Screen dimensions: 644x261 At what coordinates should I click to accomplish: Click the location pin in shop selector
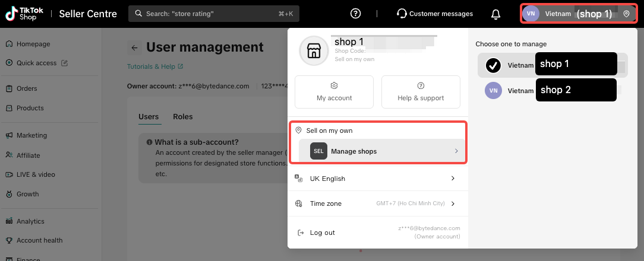coord(626,14)
